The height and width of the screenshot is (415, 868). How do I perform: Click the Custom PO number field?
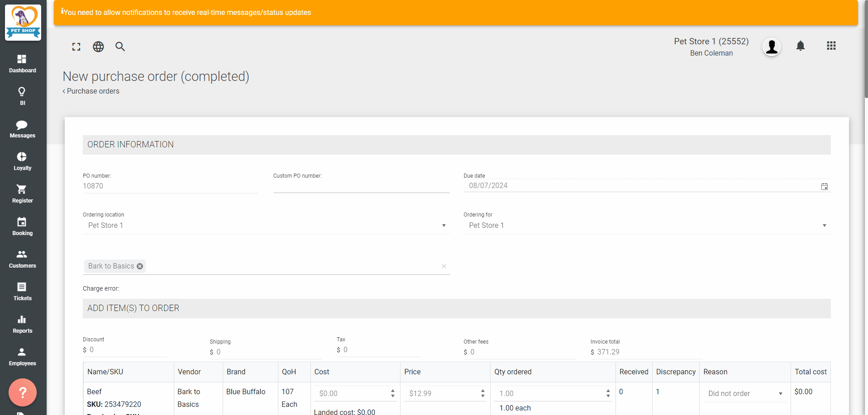click(362, 186)
